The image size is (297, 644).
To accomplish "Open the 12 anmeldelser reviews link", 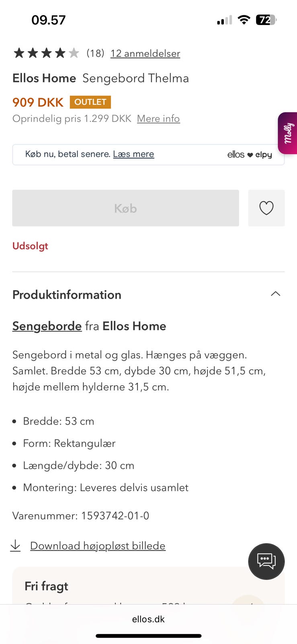I will coord(145,54).
